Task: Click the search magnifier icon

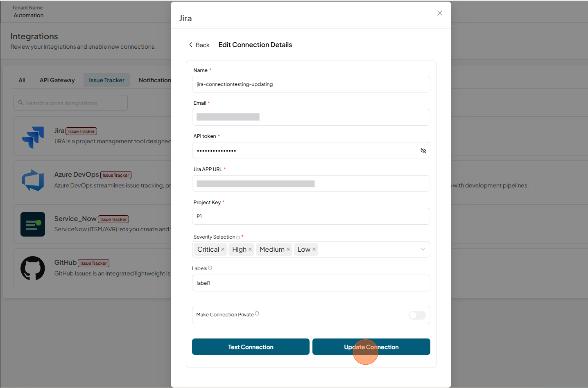Action: (x=20, y=103)
